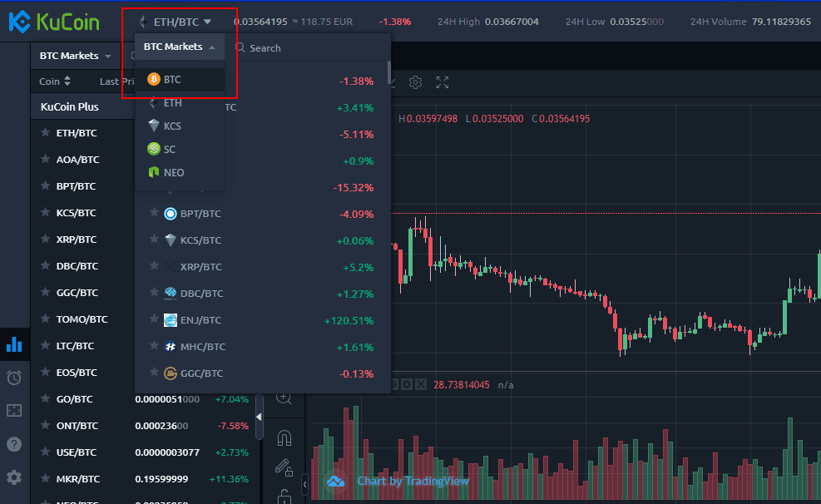Select the KCS market option
The image size is (821, 504).
pos(171,126)
